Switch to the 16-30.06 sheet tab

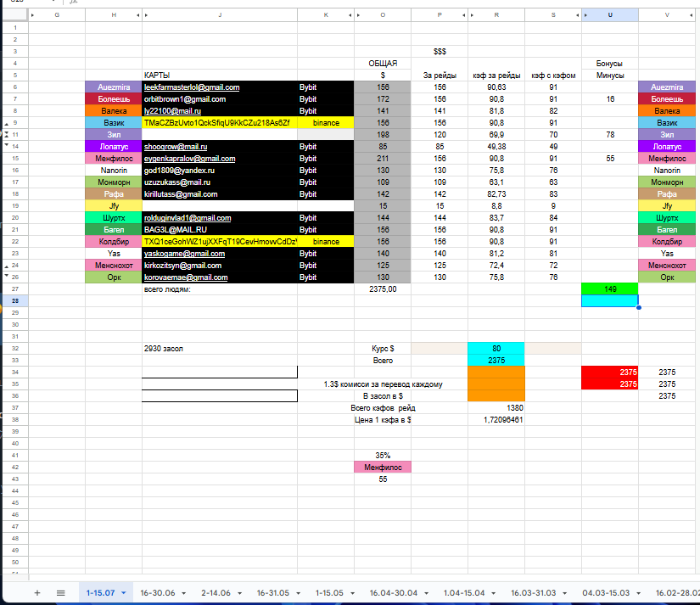(158, 593)
